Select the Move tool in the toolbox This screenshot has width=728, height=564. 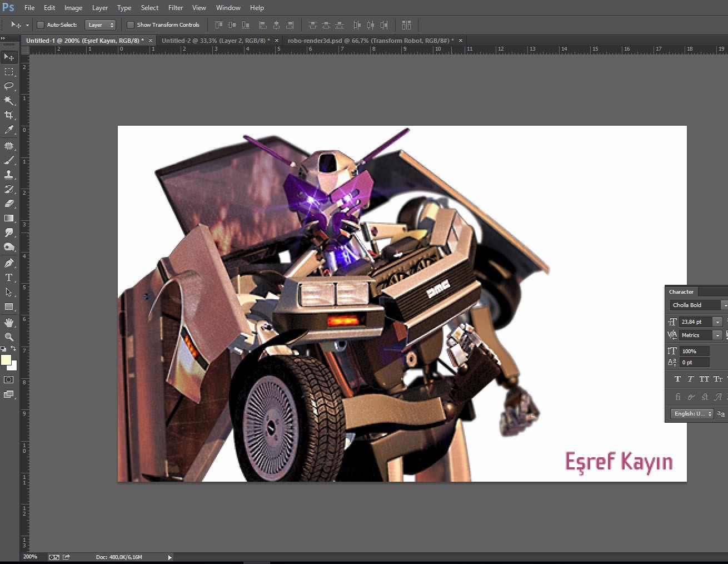[9, 57]
